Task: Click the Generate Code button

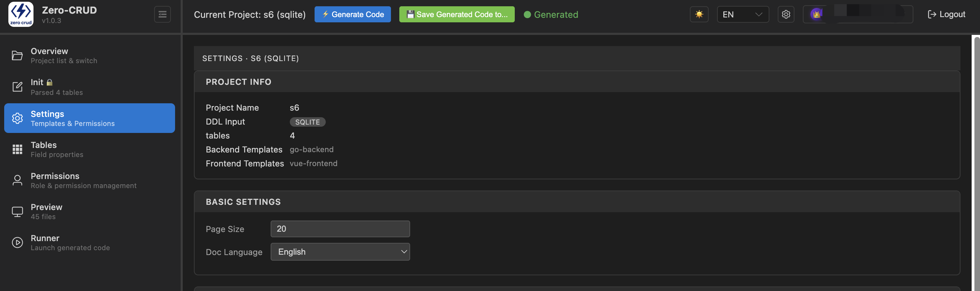Action: click(x=352, y=14)
